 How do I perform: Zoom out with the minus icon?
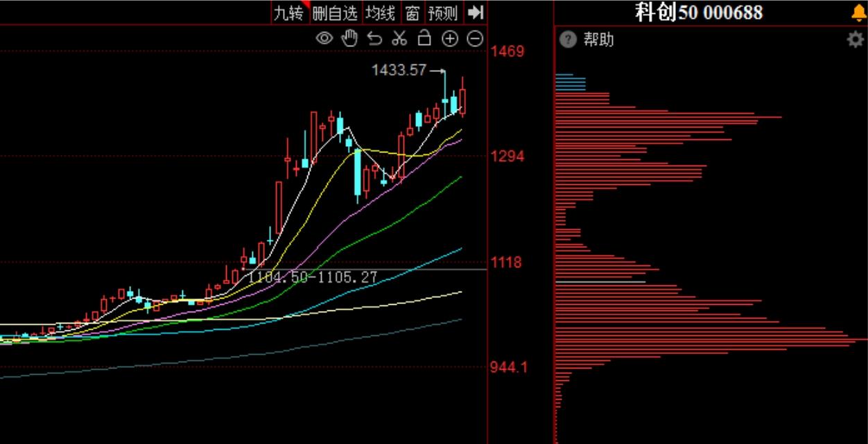tap(475, 39)
